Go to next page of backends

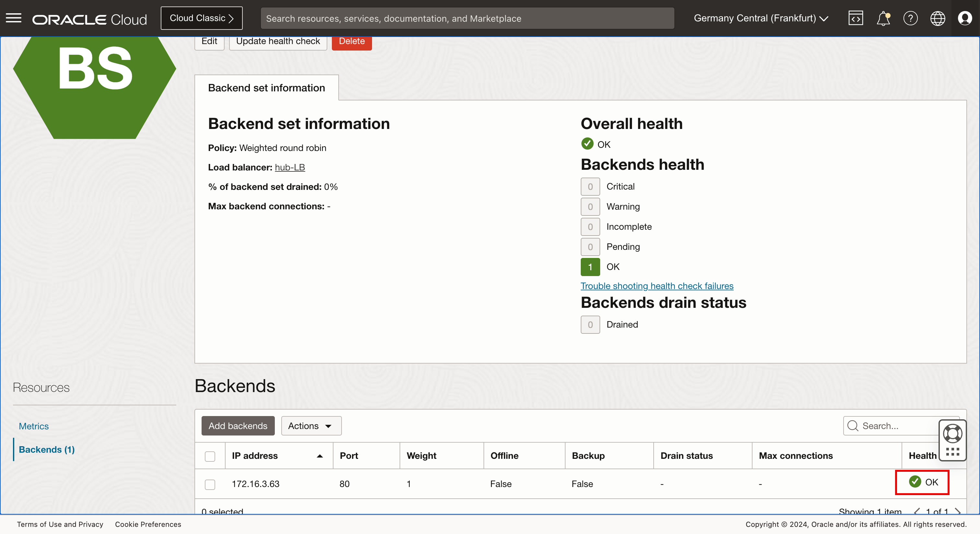click(x=958, y=511)
